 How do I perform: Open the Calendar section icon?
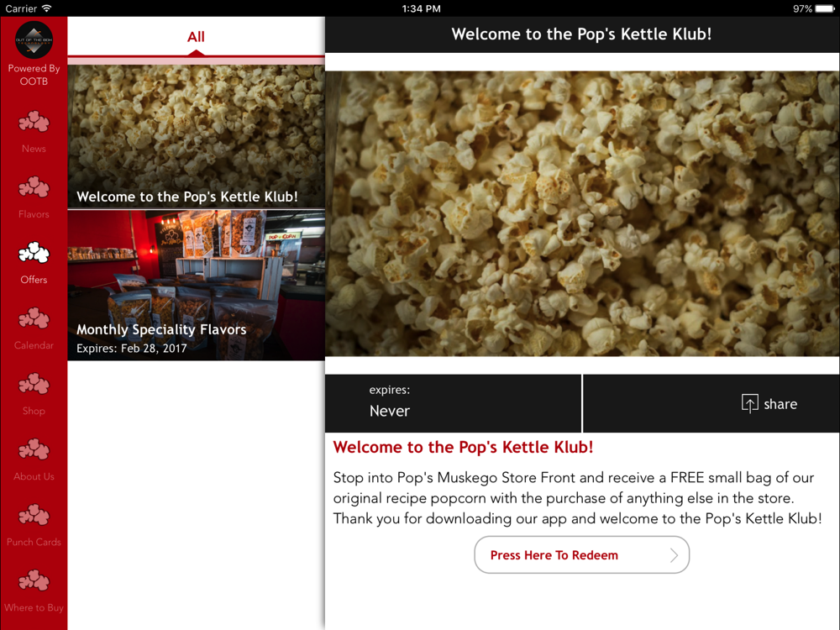(x=34, y=318)
